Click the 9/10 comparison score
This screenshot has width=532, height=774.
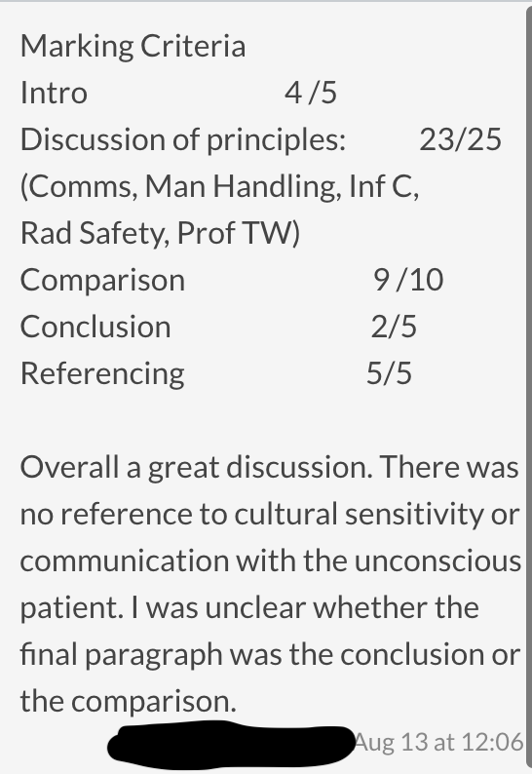(408, 280)
